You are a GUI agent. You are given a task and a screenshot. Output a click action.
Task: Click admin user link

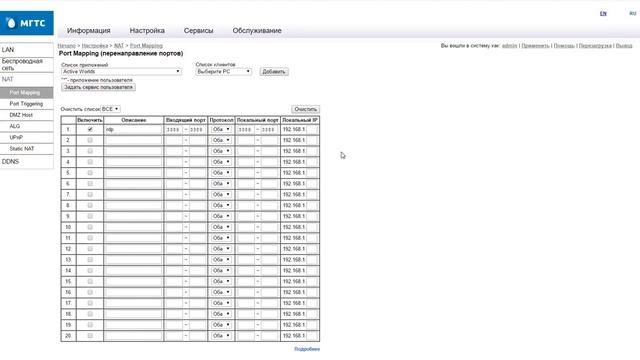pos(509,46)
